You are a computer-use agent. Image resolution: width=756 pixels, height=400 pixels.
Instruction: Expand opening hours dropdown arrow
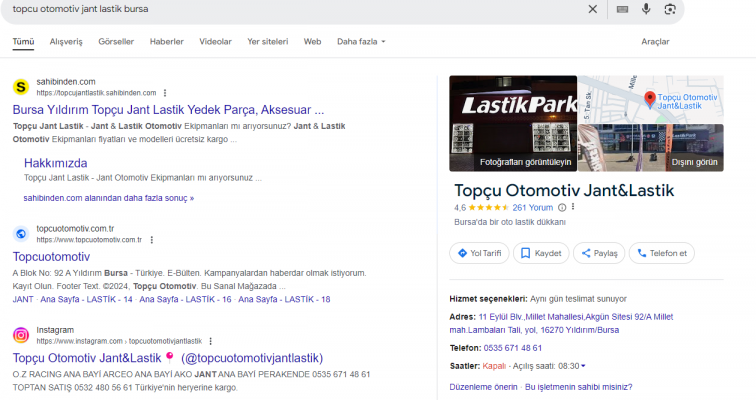(x=583, y=366)
